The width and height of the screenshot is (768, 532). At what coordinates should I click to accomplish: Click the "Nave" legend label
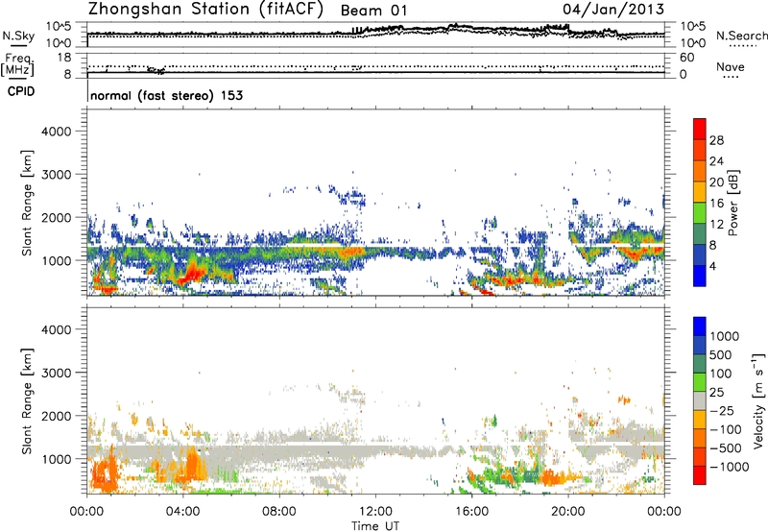tap(730, 66)
